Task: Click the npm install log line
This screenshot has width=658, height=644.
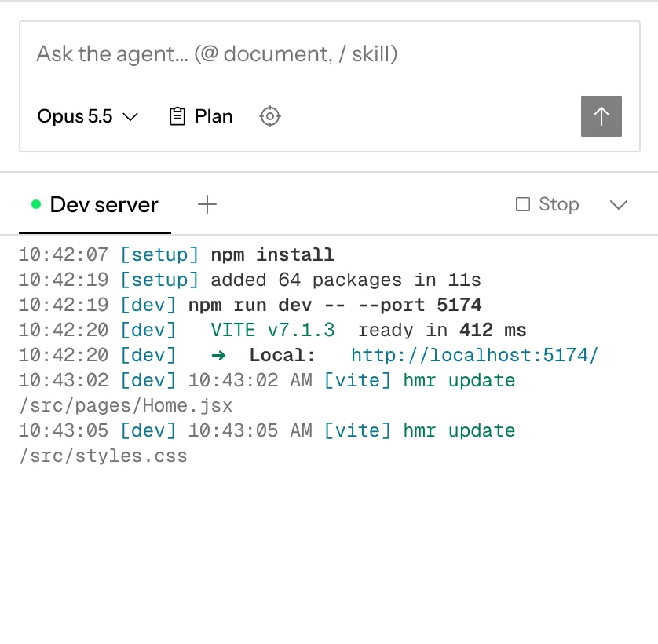Action: point(176,254)
